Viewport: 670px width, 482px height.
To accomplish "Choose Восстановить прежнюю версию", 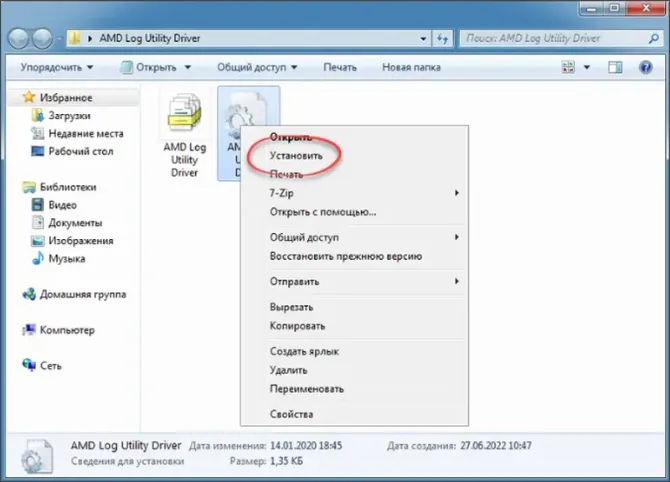I will tap(354, 256).
